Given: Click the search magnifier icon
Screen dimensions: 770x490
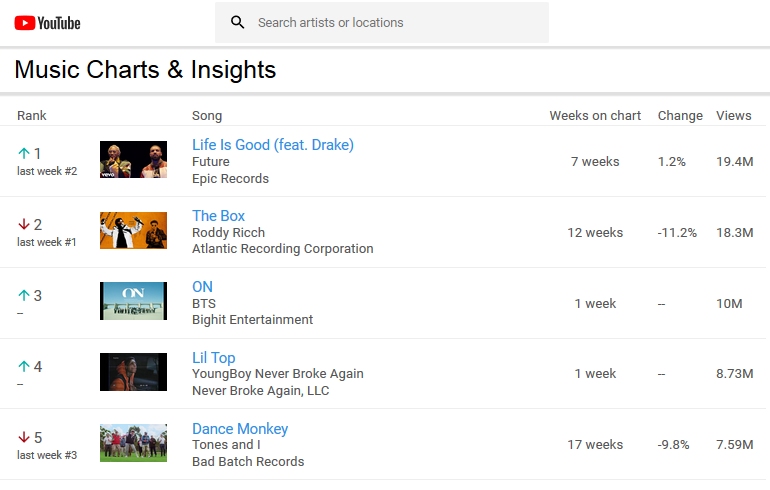Looking at the screenshot, I should (238, 22).
